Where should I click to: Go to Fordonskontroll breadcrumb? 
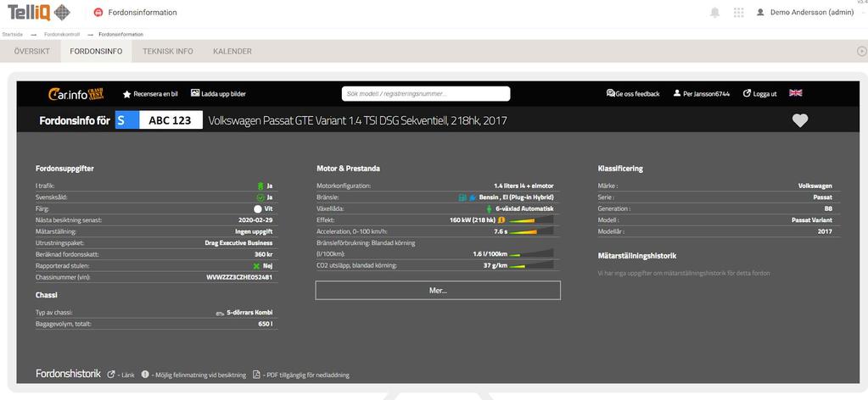(x=62, y=34)
